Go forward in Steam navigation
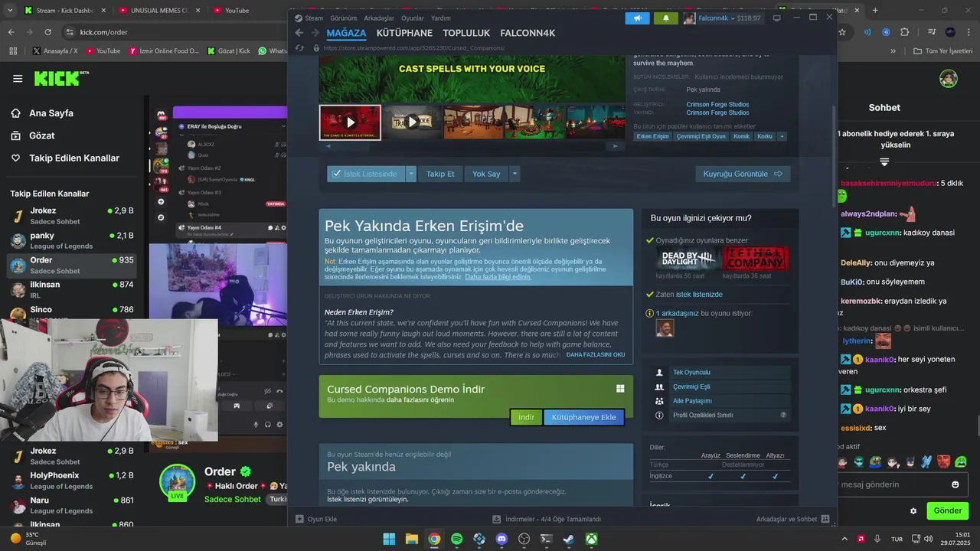Viewport: 980px width, 551px height. [315, 33]
